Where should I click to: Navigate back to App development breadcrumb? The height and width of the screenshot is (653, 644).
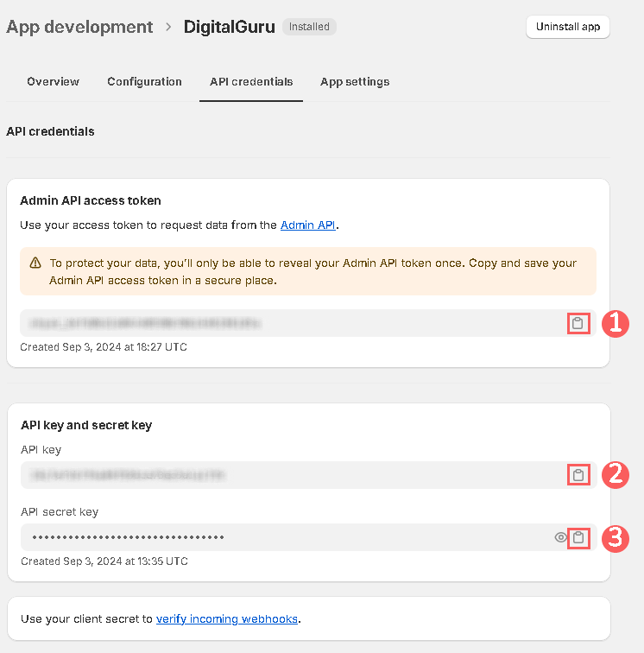click(79, 27)
